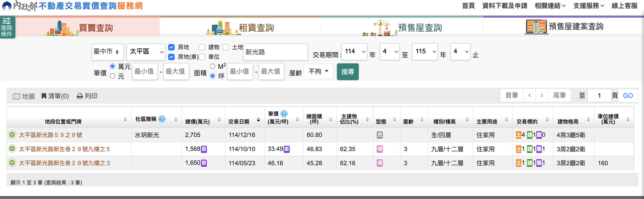This screenshot has width=644, height=199.
Task: Expand row 新生巷28號九樓之5 plus icon
Action: coord(12,149)
